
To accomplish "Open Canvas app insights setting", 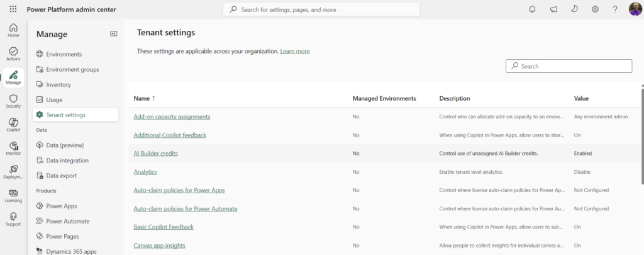I will pos(159,246).
